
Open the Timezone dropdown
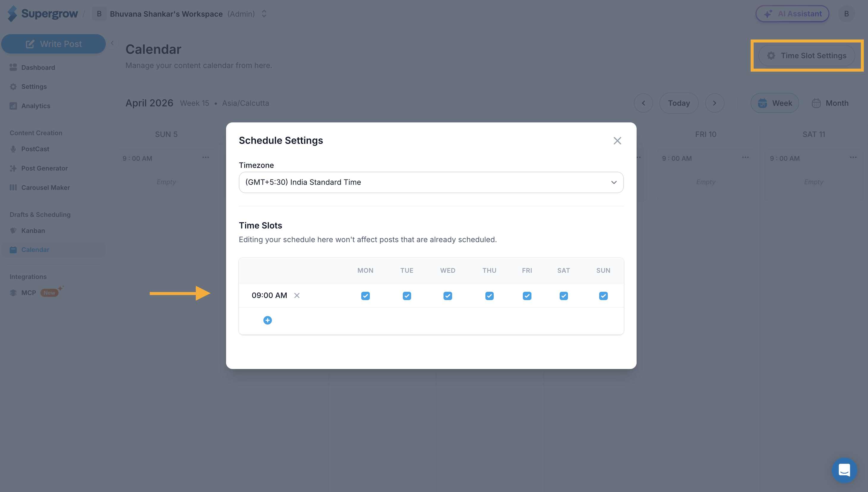431,182
